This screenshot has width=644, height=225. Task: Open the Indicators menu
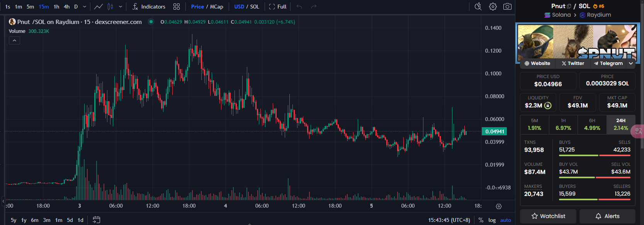(149, 7)
